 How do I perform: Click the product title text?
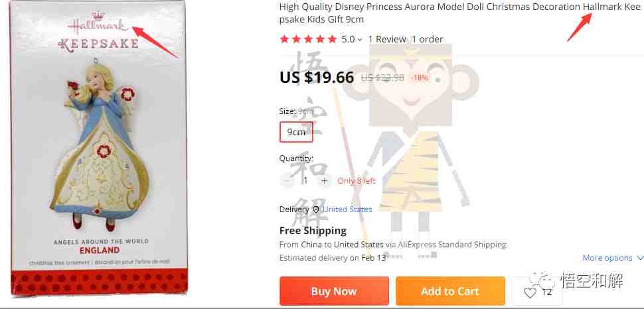click(x=459, y=13)
